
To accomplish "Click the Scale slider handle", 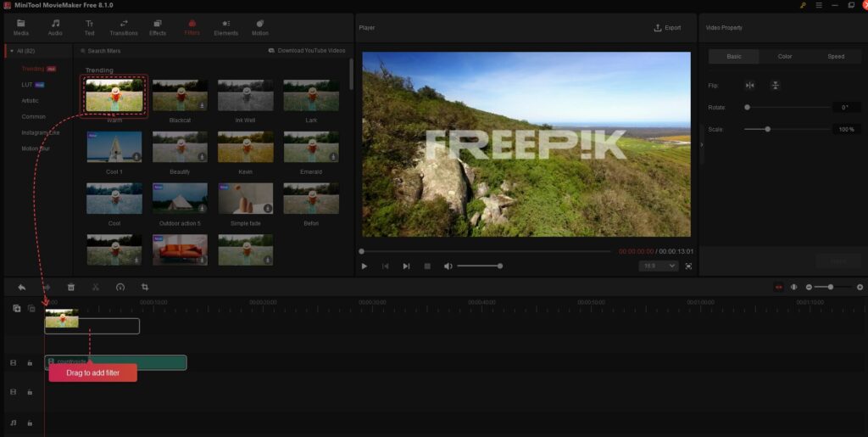I will tap(768, 129).
